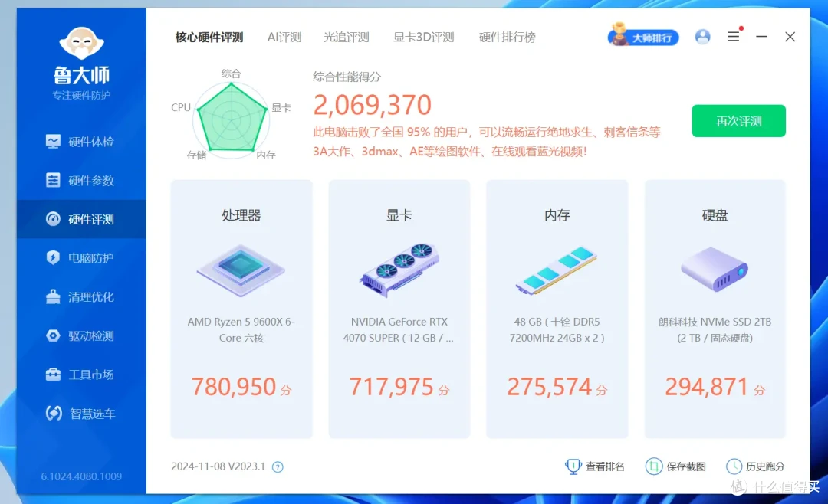Switch to the 核心硬件评测 tab

[x=209, y=38]
